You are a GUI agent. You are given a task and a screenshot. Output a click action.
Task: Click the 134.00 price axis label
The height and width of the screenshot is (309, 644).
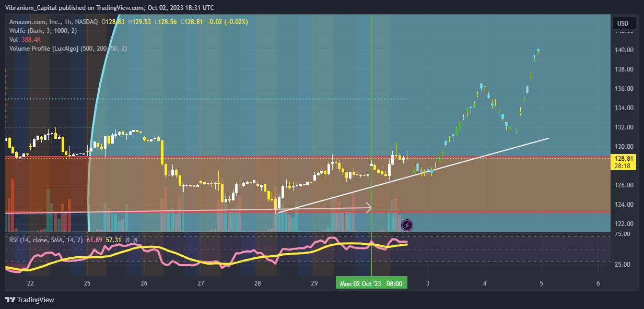pyautogui.click(x=624, y=108)
